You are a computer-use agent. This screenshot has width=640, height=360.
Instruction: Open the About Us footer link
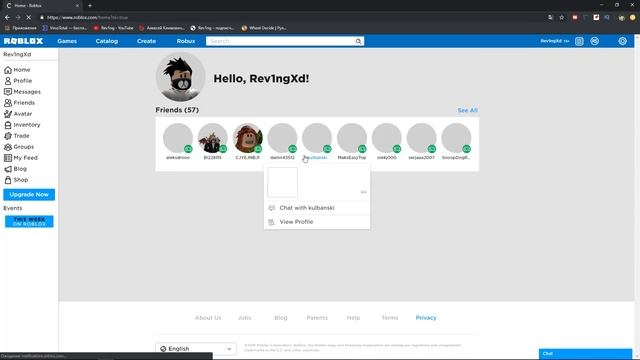[x=208, y=318]
